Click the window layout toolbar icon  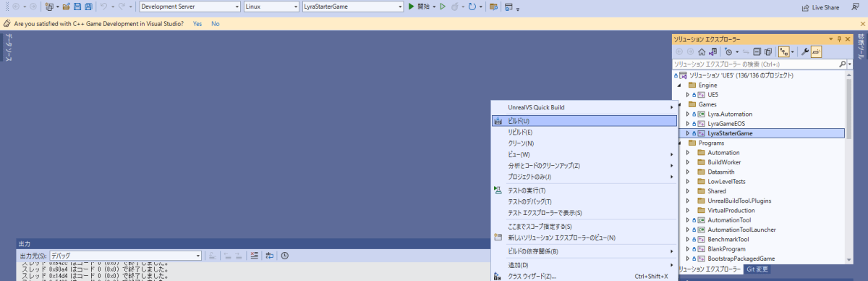(x=509, y=7)
